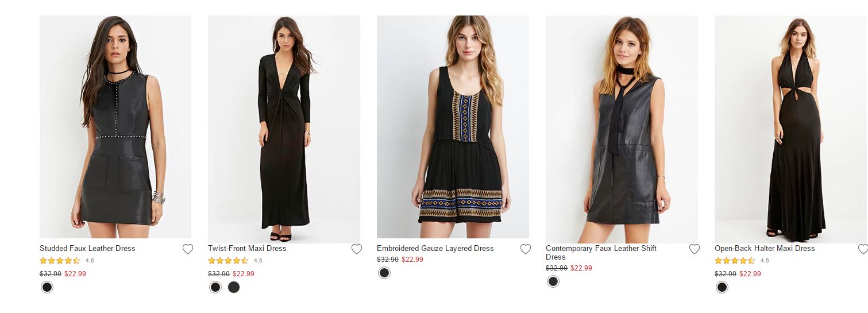Favorite the Studded Faux Leather Dress heart

(188, 249)
